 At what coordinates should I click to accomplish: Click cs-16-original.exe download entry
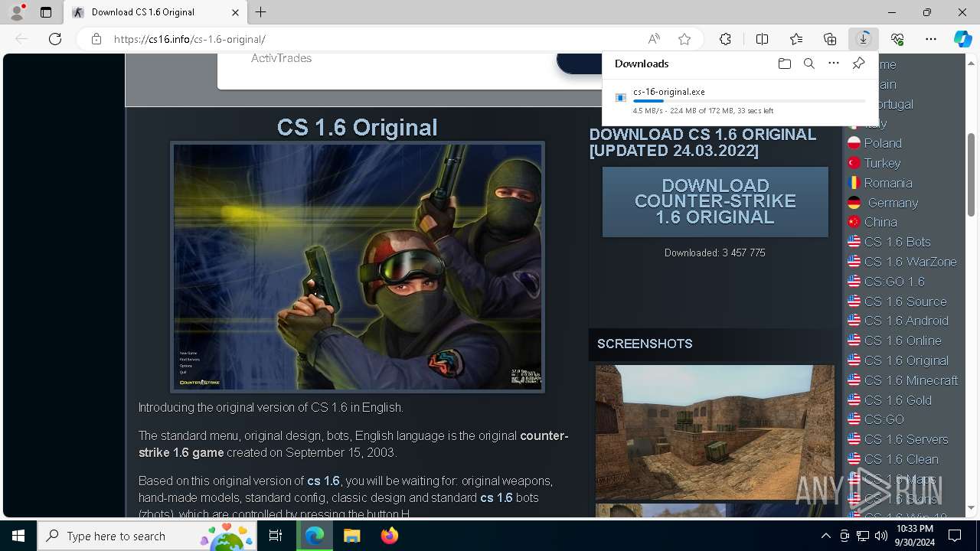coord(740,101)
